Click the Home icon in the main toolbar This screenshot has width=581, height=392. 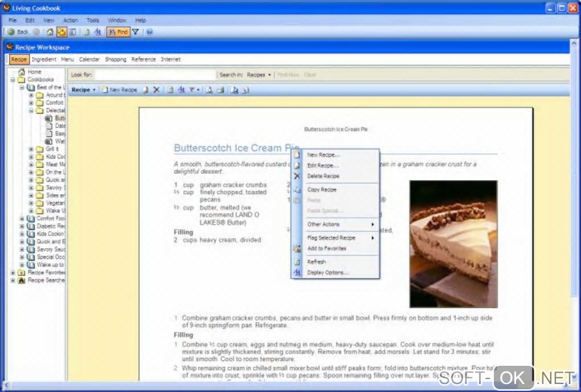(x=50, y=32)
